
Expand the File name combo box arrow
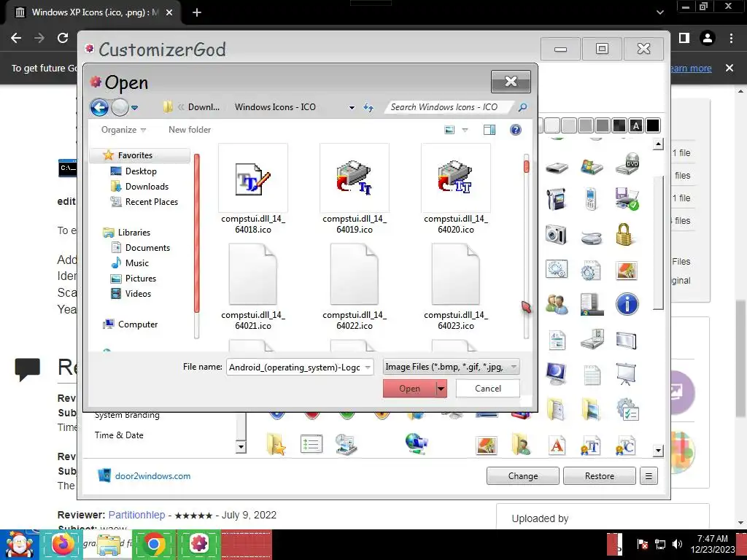point(368,367)
